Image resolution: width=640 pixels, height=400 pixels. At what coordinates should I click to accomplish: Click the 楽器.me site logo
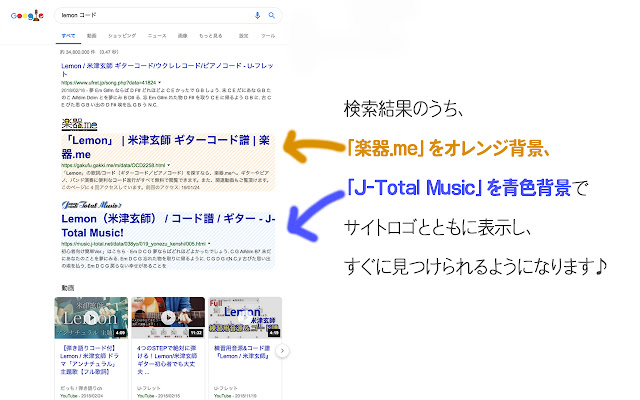coord(79,124)
